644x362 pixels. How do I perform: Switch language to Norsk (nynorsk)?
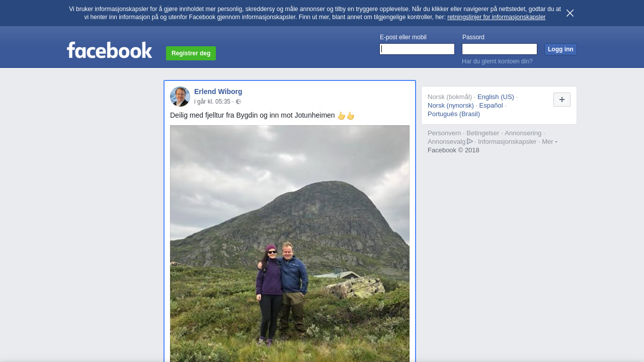[x=451, y=105]
